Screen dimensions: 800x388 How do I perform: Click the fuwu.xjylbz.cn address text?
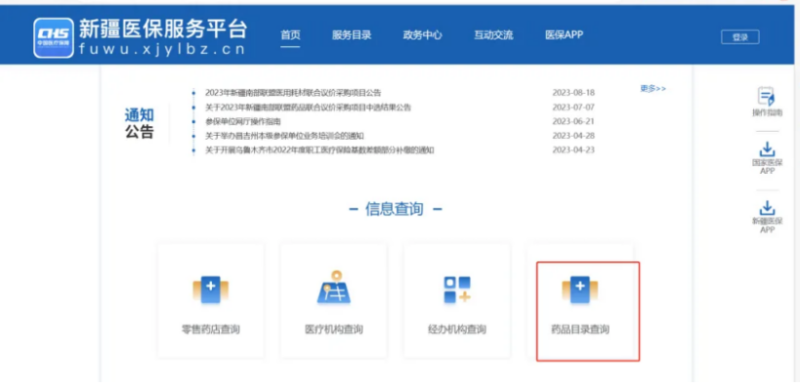click(x=162, y=49)
